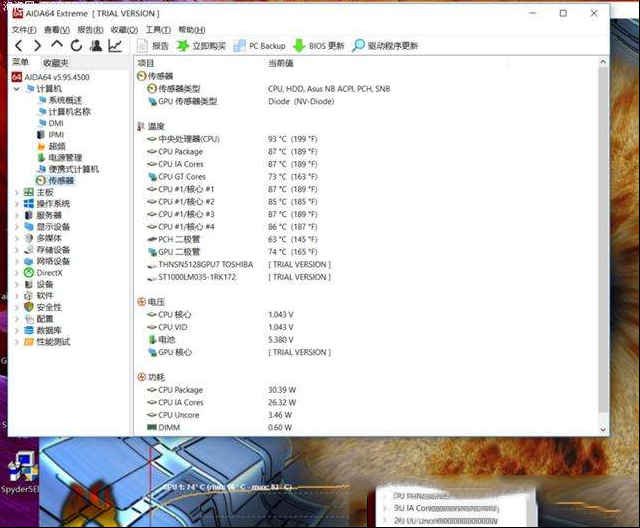Expand the 主板 tree node
Viewport: 640px width, 528px height.
pos(17,192)
